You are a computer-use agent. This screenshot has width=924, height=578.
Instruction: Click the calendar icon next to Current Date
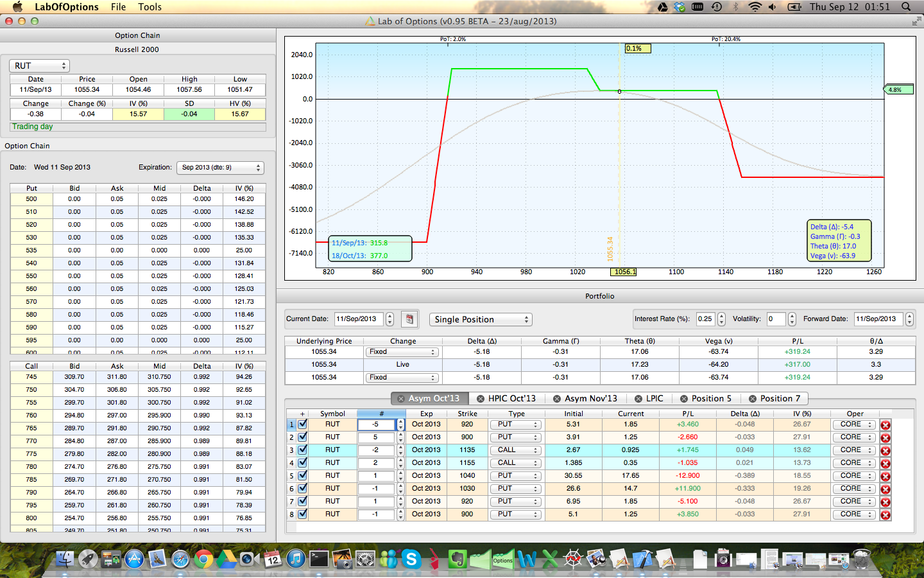(x=409, y=319)
